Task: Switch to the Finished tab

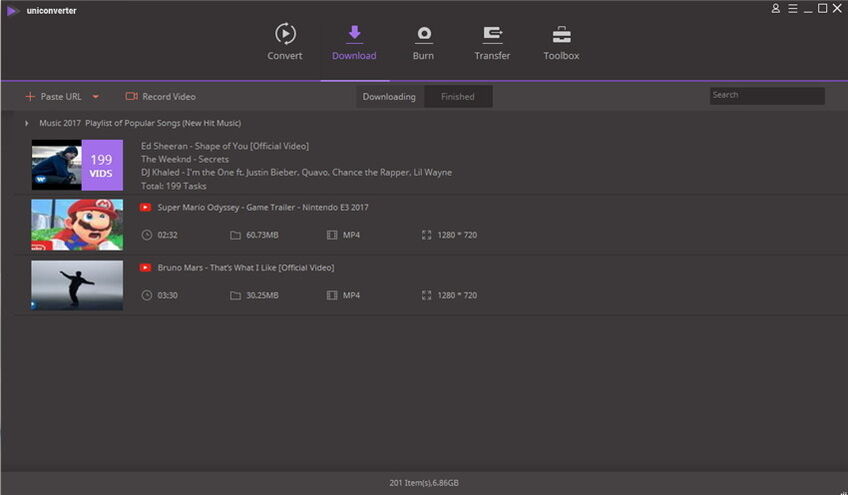Action: click(x=458, y=96)
